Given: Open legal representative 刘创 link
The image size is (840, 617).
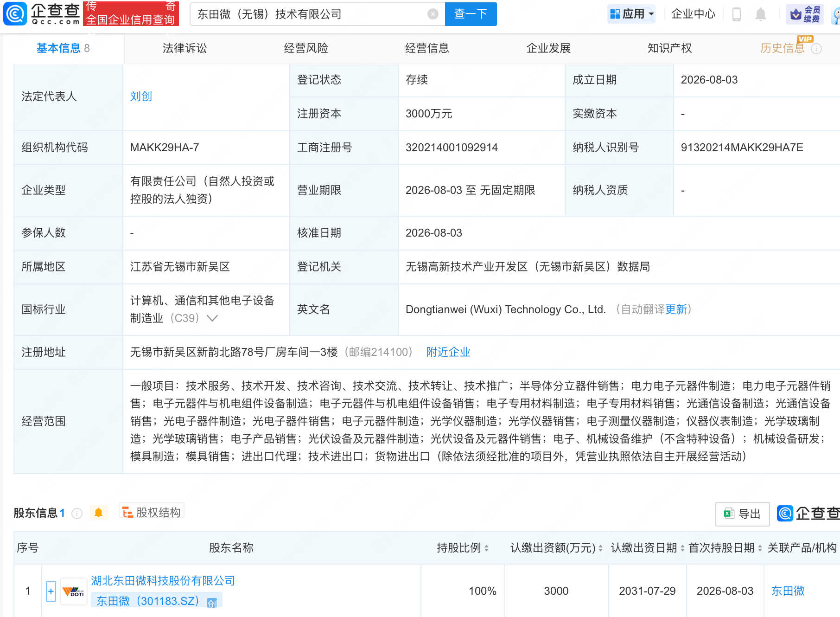Looking at the screenshot, I should 141,96.
